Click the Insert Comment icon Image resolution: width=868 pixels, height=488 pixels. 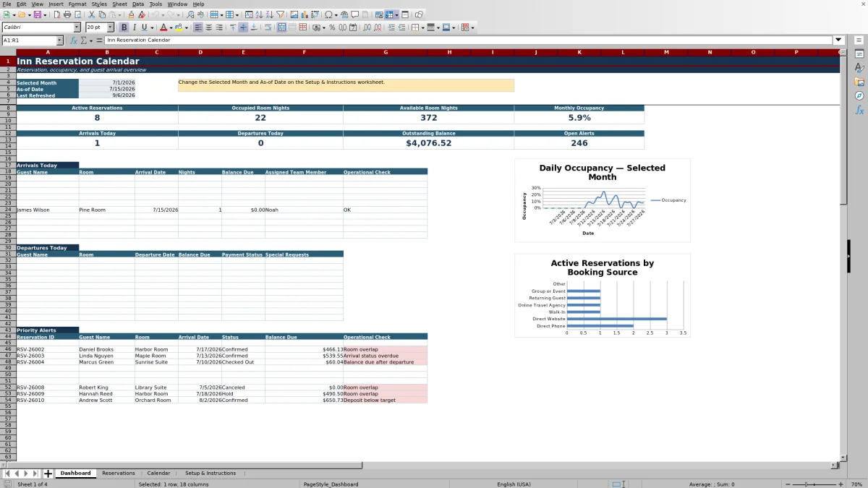tap(354, 14)
